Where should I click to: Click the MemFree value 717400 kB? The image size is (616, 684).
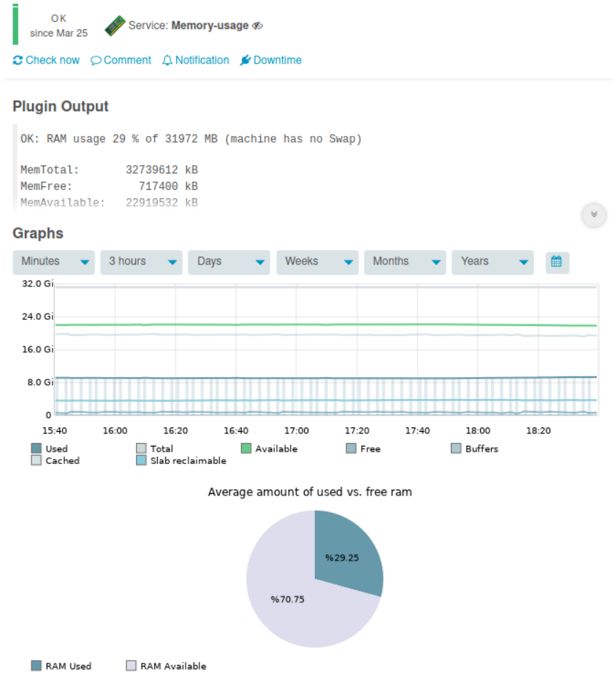coord(168,186)
